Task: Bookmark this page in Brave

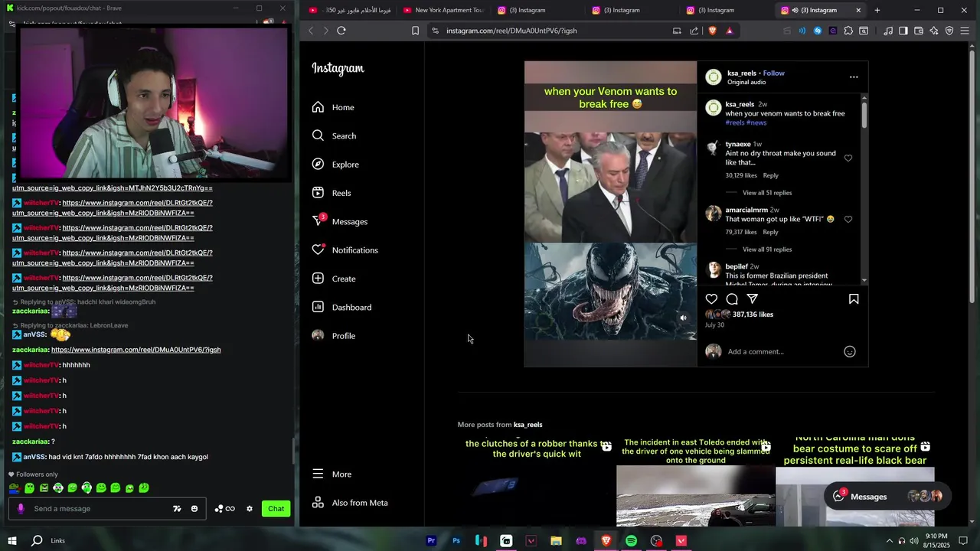Action: tap(415, 31)
